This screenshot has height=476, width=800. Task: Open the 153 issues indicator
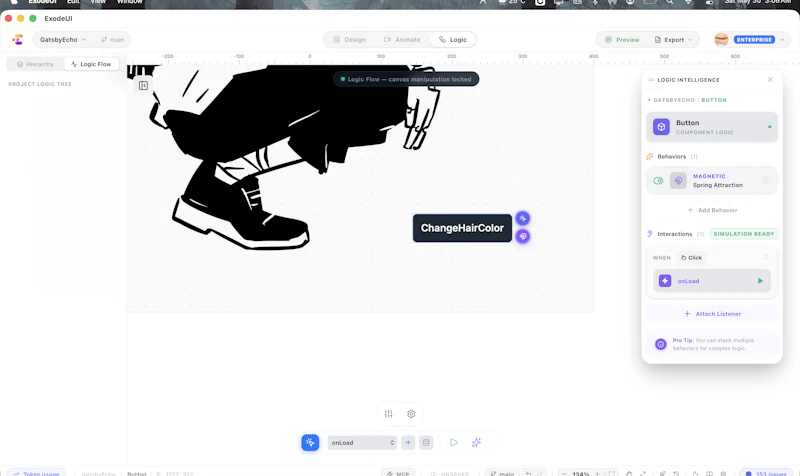tap(766, 473)
